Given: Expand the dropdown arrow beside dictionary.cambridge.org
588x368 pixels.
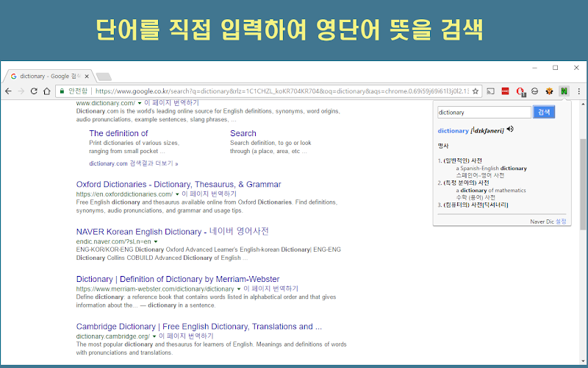Looking at the screenshot, I should pos(154,336).
